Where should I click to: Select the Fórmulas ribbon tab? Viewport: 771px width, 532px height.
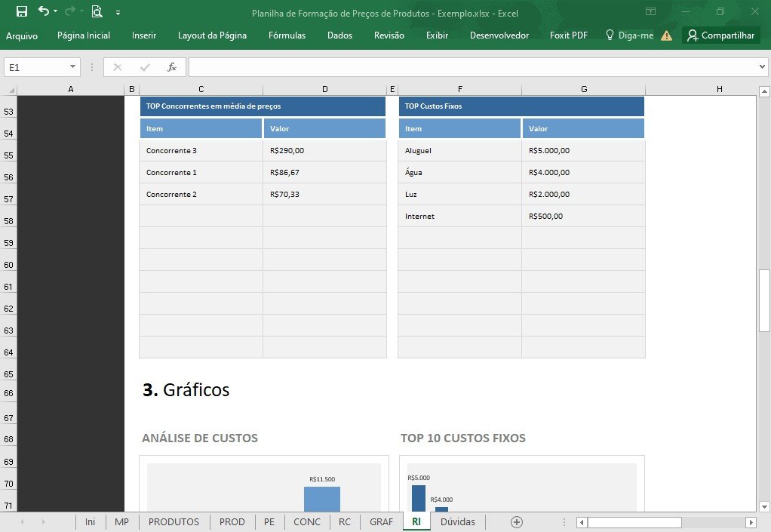[x=287, y=35]
